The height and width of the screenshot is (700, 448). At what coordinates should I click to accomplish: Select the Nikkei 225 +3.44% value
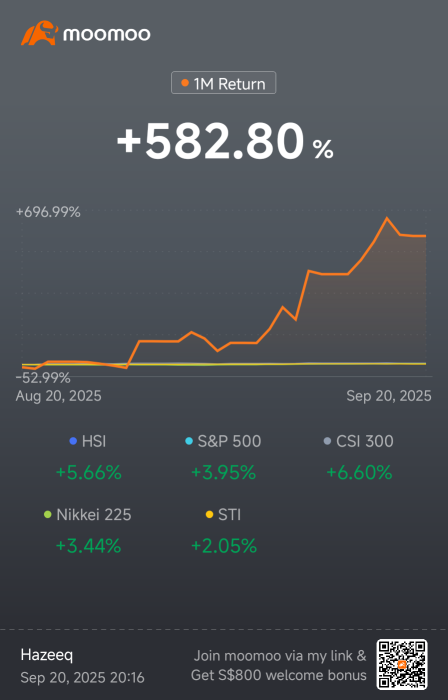pyautogui.click(x=88, y=546)
